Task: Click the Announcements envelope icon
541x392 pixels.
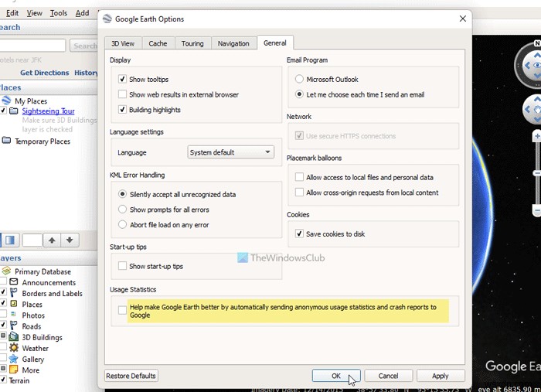Action: (x=14, y=283)
